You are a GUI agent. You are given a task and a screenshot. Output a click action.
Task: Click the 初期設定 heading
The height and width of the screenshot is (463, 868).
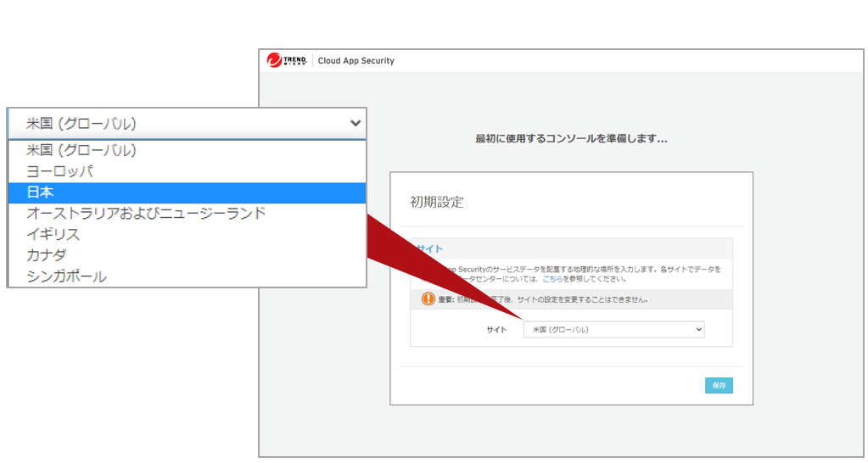click(437, 202)
